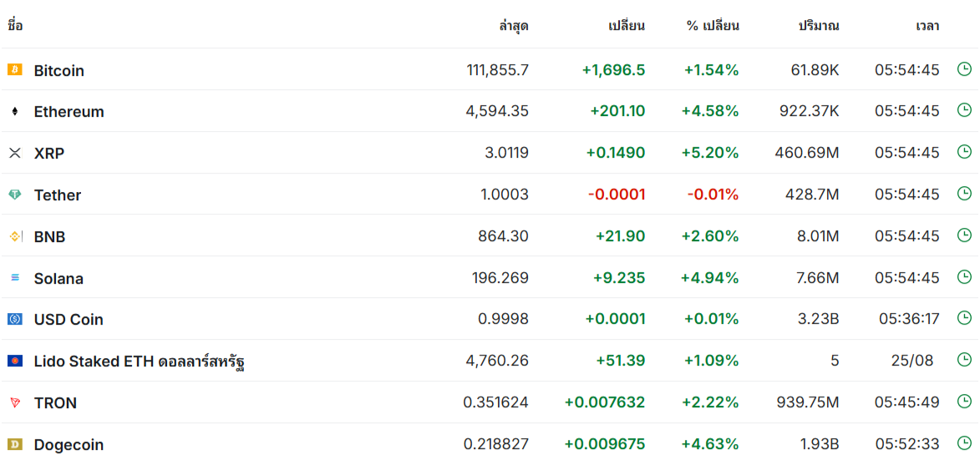Sort by the ล่าสุด column header
This screenshot has height=460, width=980.
coord(514,26)
